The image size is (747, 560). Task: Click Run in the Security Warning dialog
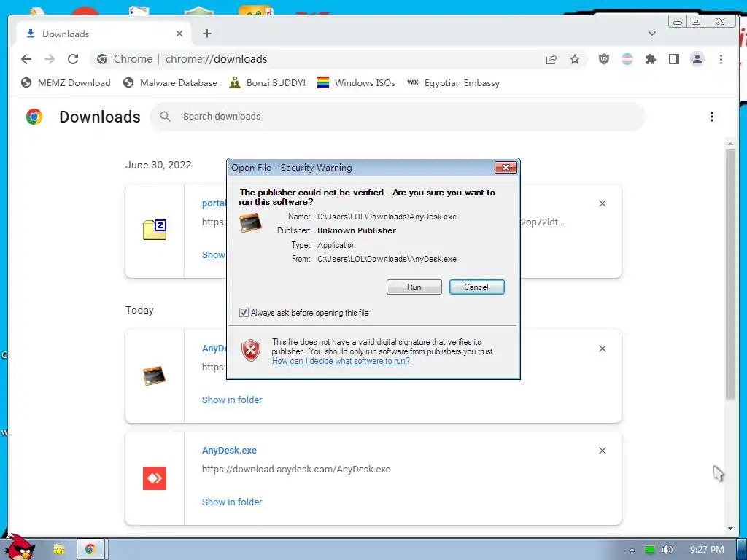(414, 287)
